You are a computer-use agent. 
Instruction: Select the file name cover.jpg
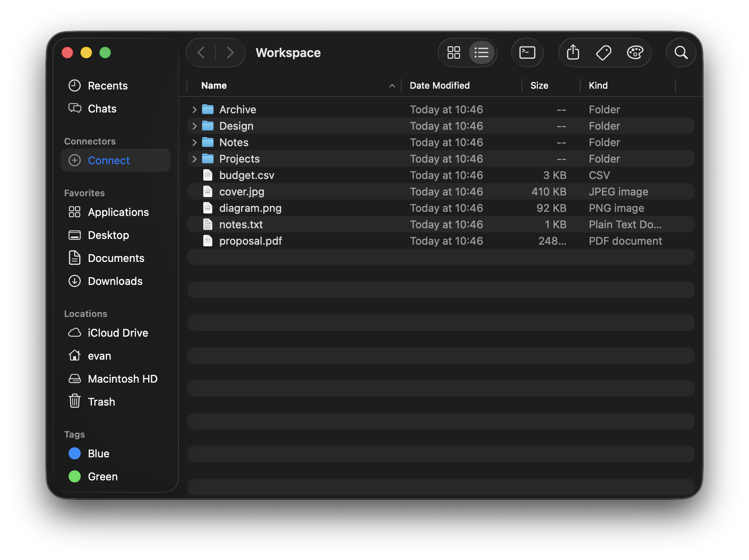[x=242, y=192]
